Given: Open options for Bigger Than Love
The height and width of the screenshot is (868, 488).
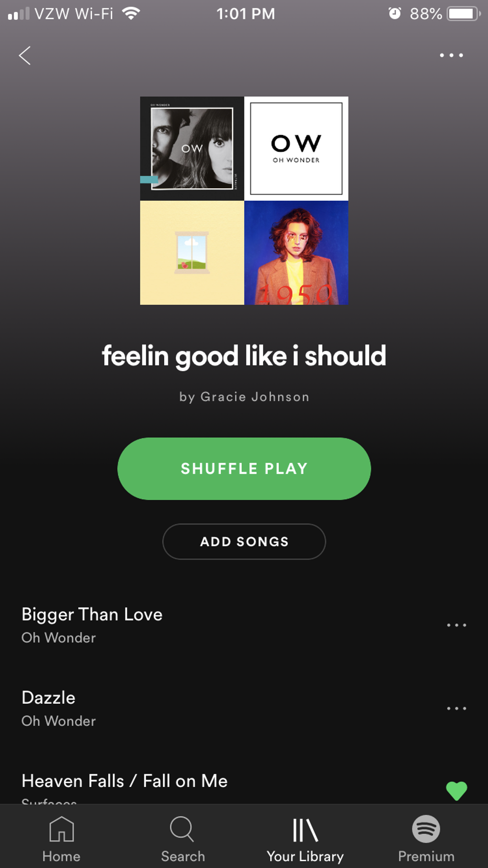Looking at the screenshot, I should [x=456, y=625].
